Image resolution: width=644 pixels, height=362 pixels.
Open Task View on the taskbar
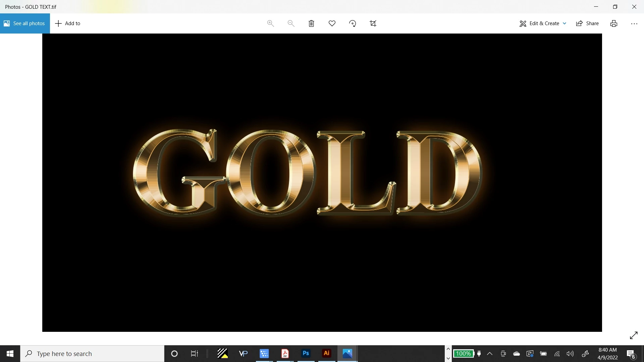tap(195, 354)
